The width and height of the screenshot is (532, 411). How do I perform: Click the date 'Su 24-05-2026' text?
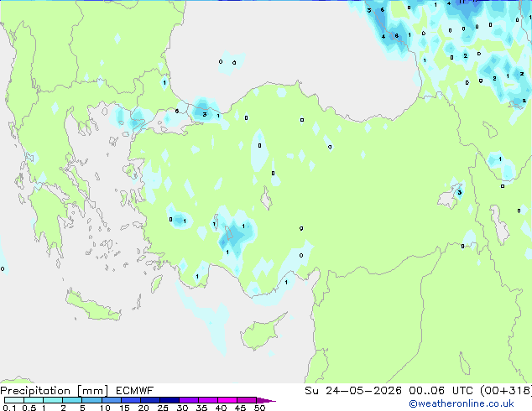tap(353, 391)
